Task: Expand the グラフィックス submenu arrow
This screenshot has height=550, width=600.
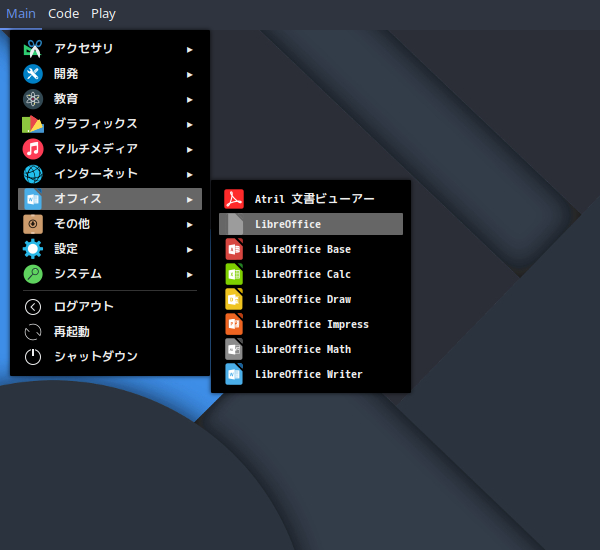Action: point(189,125)
